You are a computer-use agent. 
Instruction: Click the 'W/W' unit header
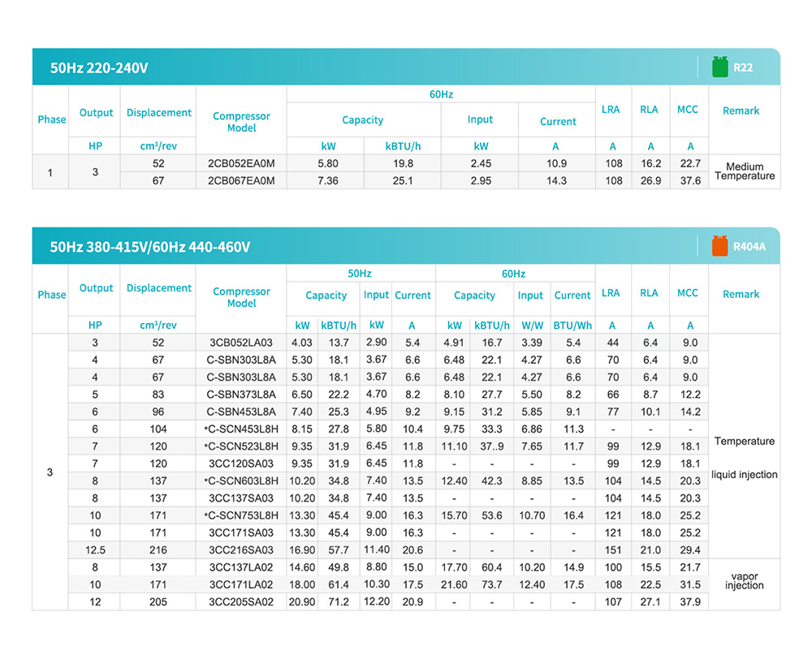tap(532, 325)
